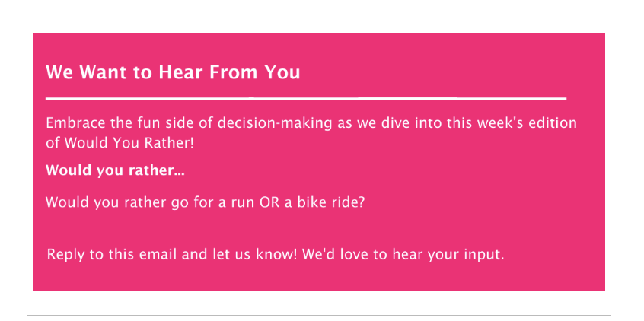This screenshot has width=644, height=321.
Task: Click the word "run" in the question
Action: pos(244,204)
